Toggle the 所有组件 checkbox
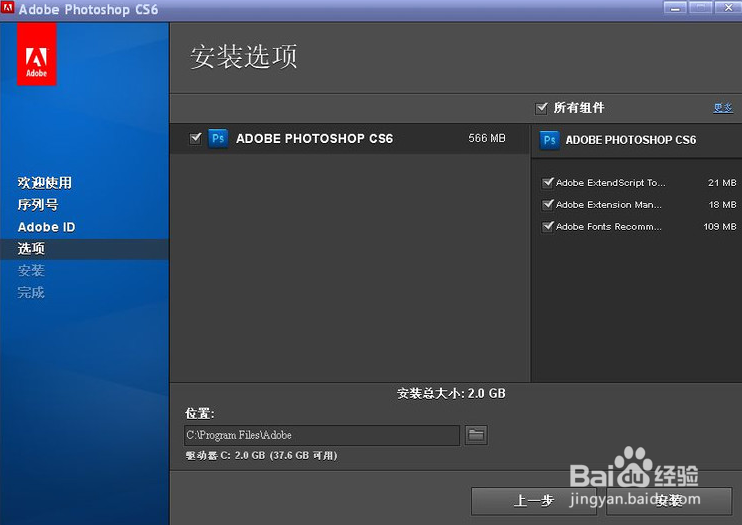The width and height of the screenshot is (742, 525). click(x=541, y=108)
